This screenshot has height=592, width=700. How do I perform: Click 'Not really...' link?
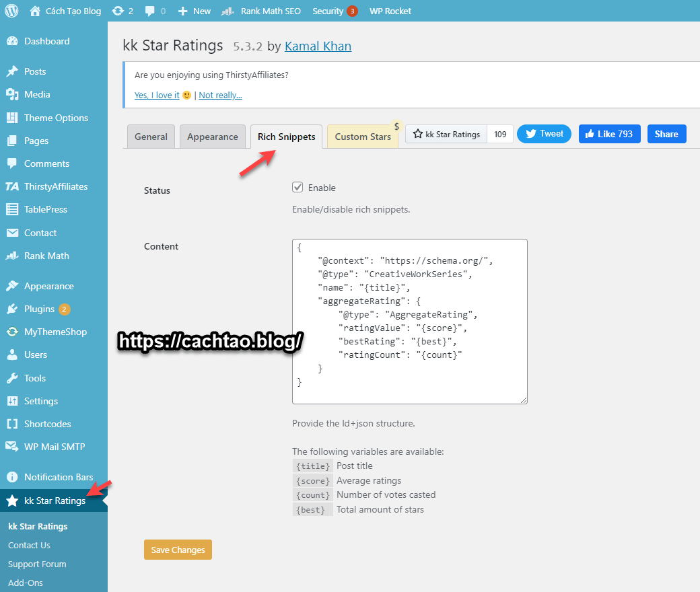click(x=220, y=95)
